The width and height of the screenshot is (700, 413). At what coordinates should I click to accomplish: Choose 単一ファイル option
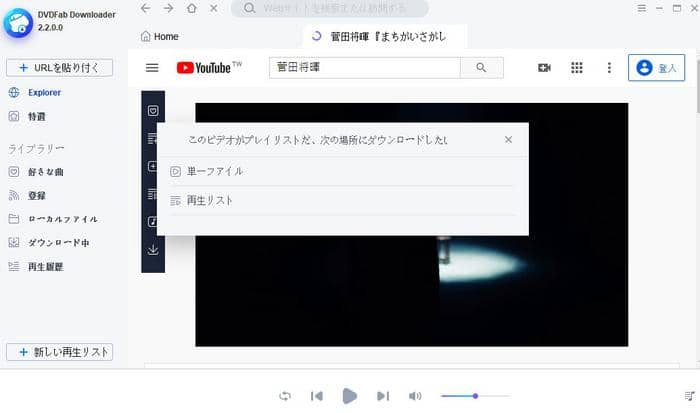343,171
